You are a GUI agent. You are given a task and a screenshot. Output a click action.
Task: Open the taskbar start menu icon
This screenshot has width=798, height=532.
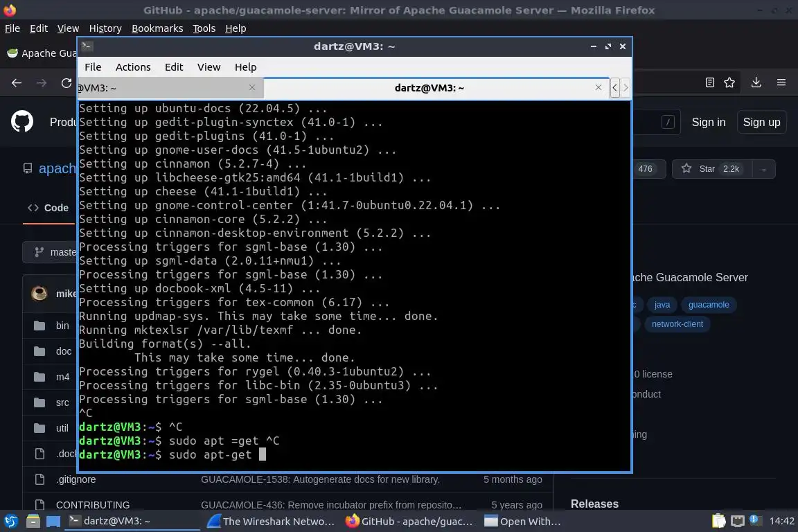(x=10, y=522)
